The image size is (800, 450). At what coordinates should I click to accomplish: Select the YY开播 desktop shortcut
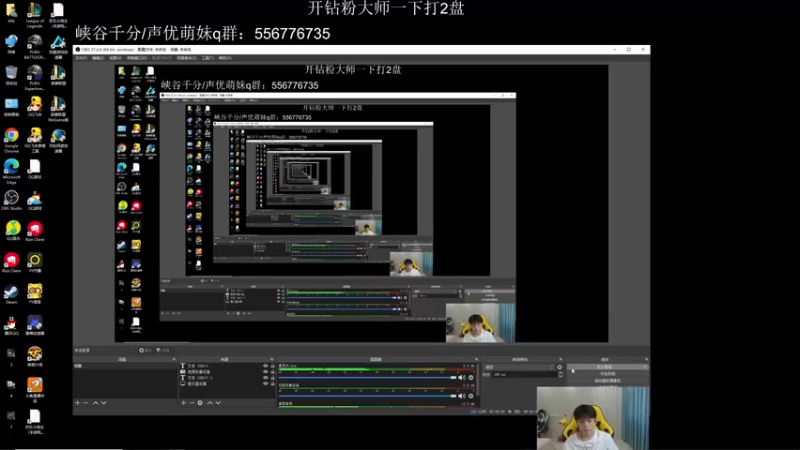(35, 263)
